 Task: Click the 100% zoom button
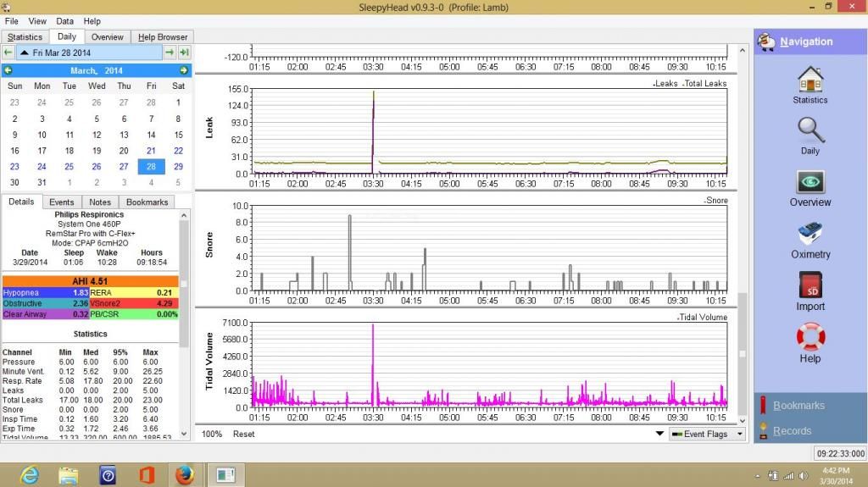click(x=211, y=434)
